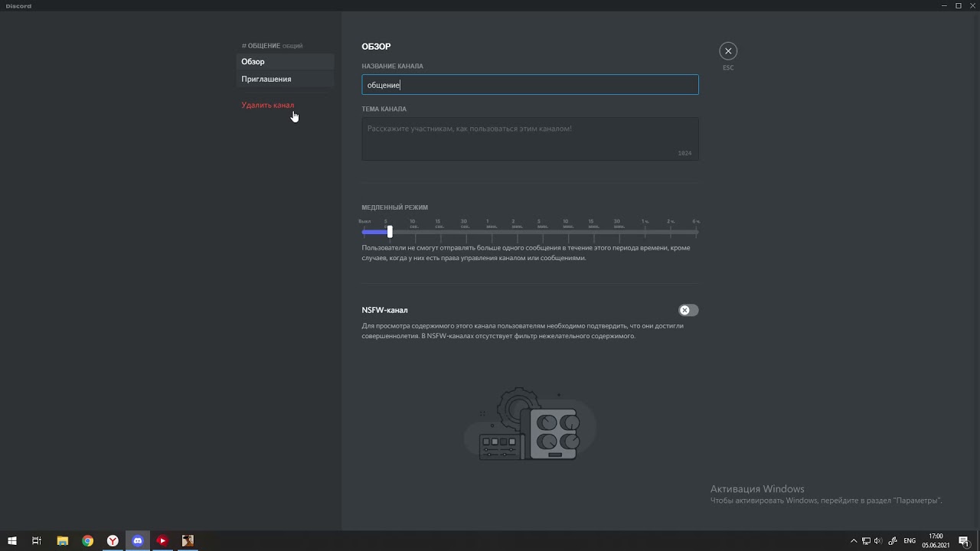
Task: Open the network status tray icon
Action: click(866, 541)
